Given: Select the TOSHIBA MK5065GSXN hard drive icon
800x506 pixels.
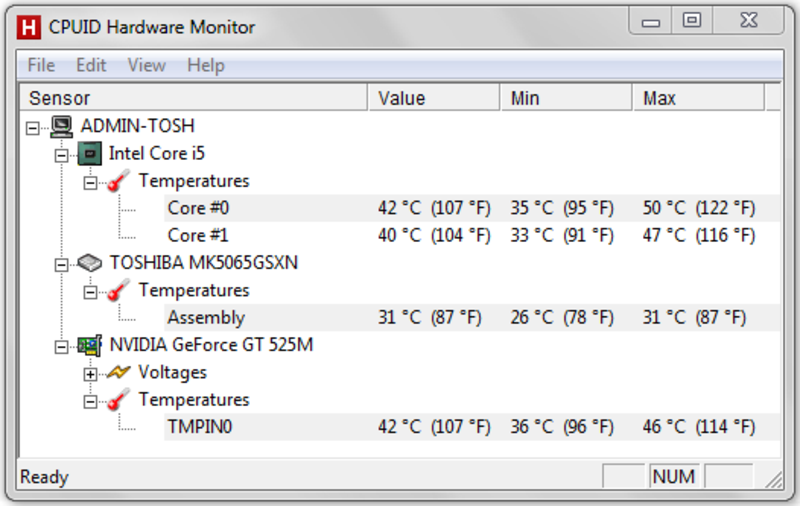Looking at the screenshot, I should pos(89,263).
